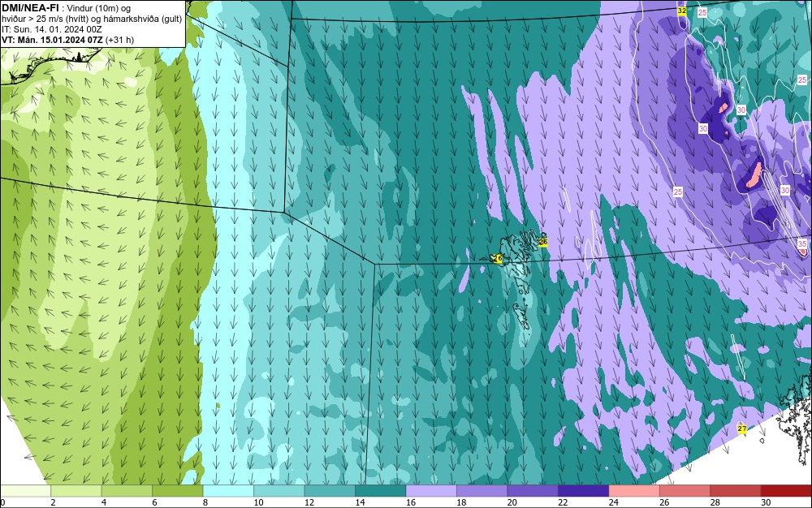Click the yellow max gust label 27
812x508 pixels.
tap(742, 428)
